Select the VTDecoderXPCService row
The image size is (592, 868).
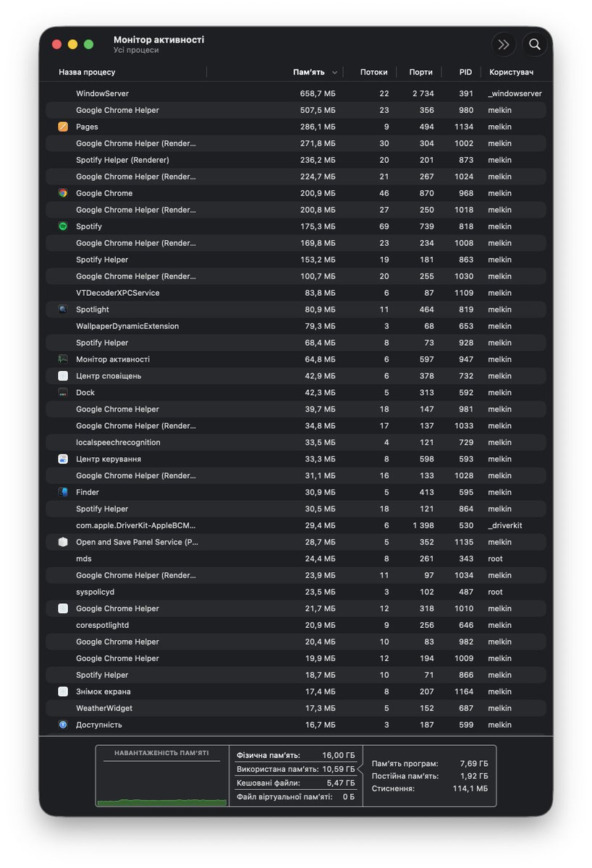pyautogui.click(x=296, y=293)
